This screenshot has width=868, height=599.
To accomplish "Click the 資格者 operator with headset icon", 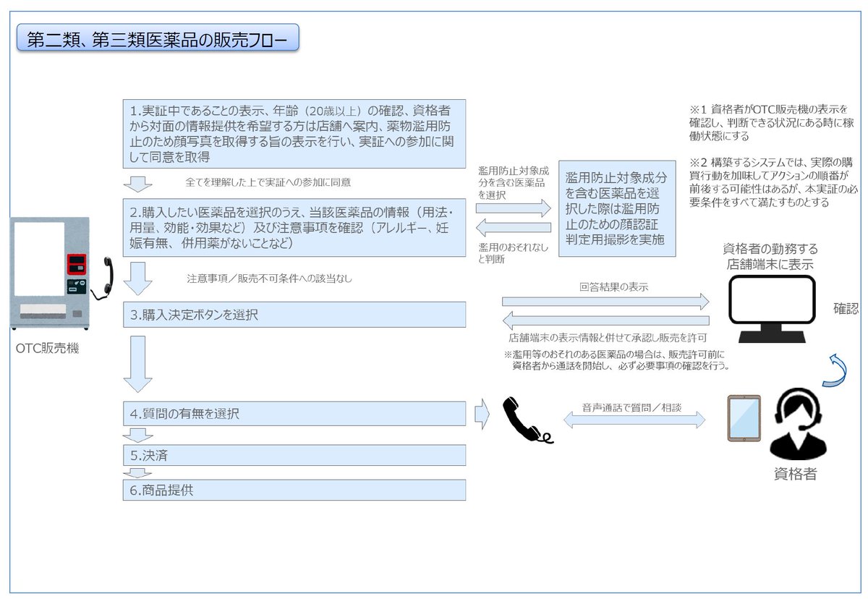I will (799, 423).
